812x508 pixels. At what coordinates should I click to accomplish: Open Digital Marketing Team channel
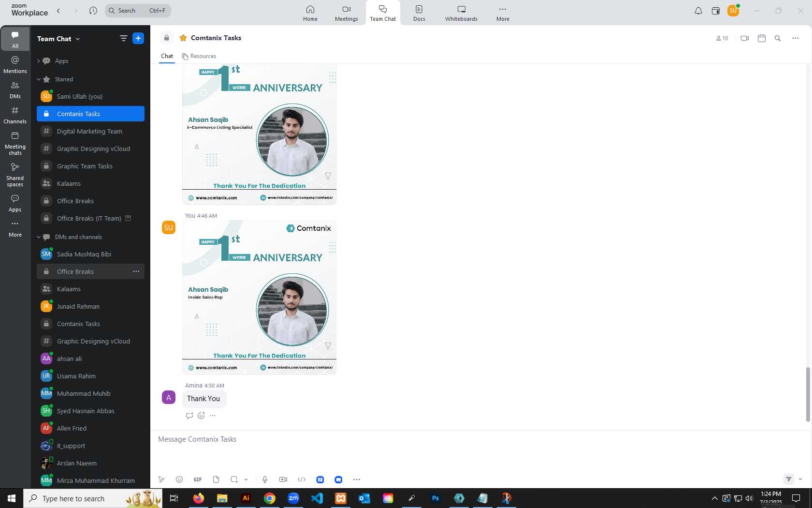[x=90, y=131]
